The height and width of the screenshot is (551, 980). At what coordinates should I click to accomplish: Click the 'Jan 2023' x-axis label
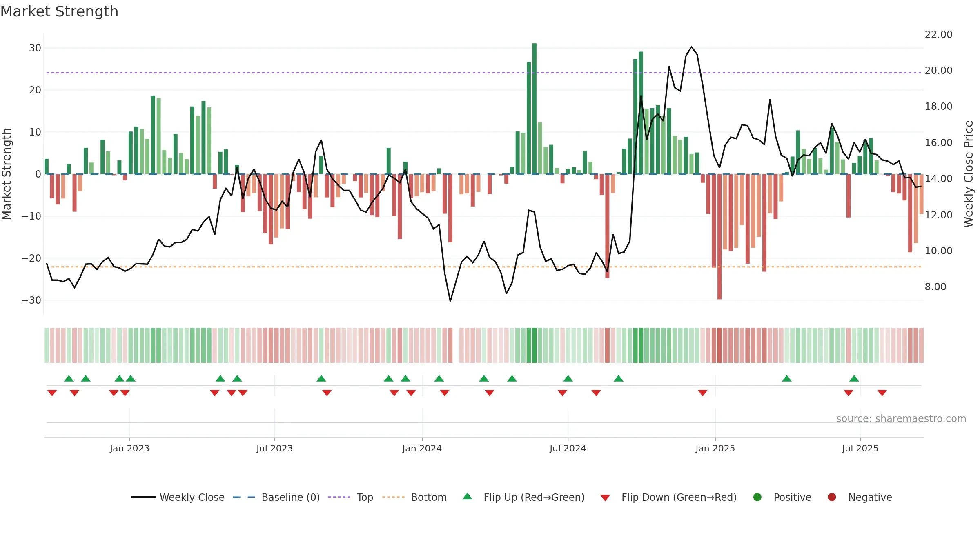click(129, 448)
